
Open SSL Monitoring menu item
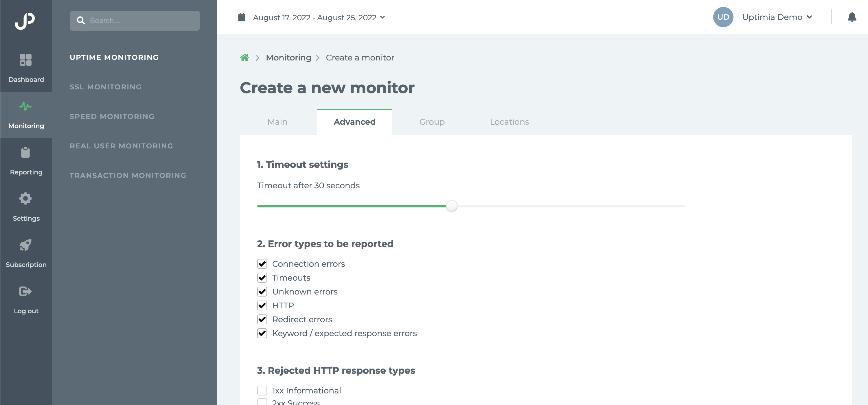pyautogui.click(x=106, y=87)
